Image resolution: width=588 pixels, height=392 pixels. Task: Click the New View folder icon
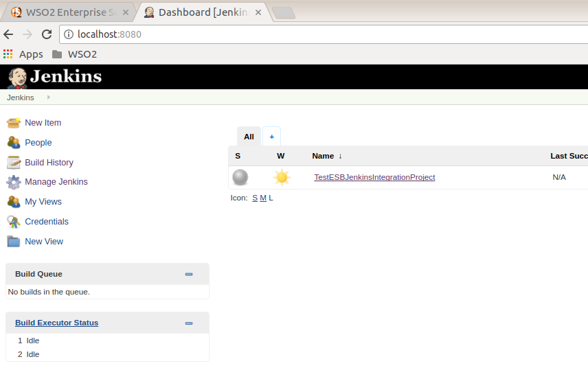pyautogui.click(x=14, y=242)
